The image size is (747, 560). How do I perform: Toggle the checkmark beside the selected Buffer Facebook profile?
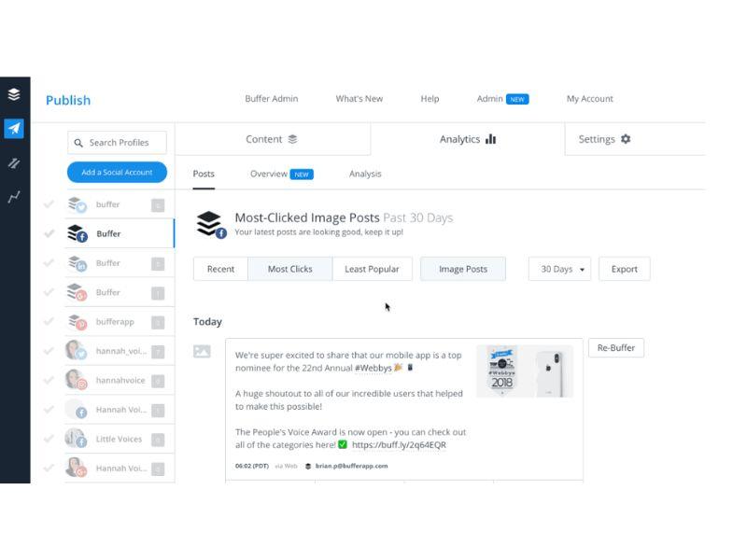(49, 233)
